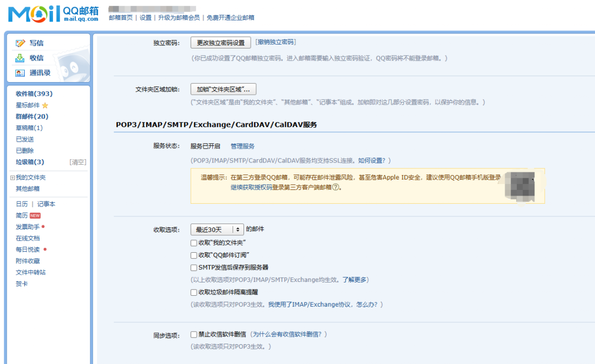Open 记事本 in the sidebar
The image size is (595, 364).
(x=46, y=204)
